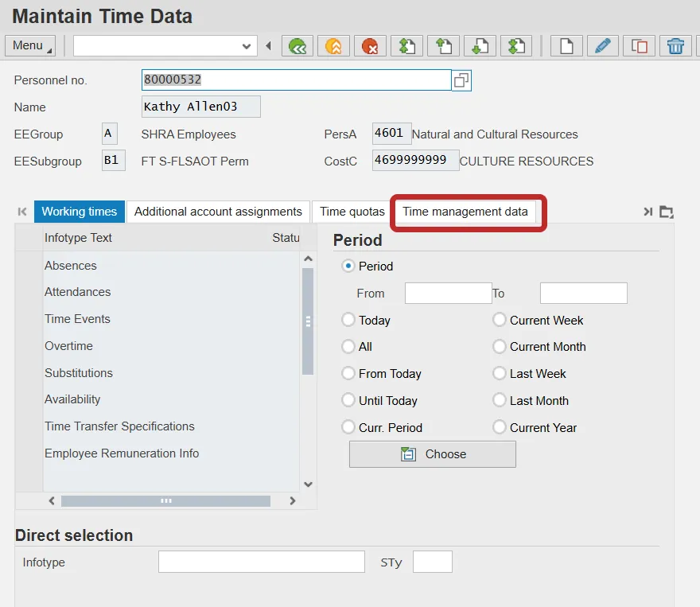This screenshot has height=607, width=700.
Task: Open the Menu dropdown button
Action: [30, 46]
